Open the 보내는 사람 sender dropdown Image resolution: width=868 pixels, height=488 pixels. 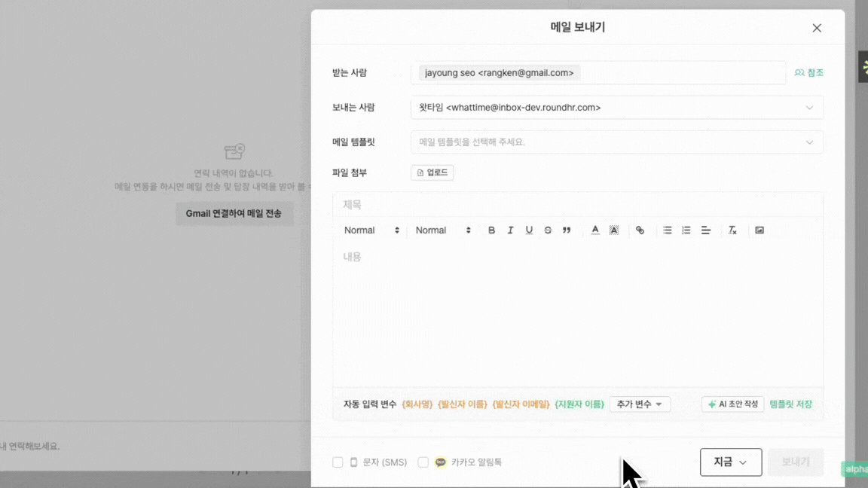tap(616, 108)
